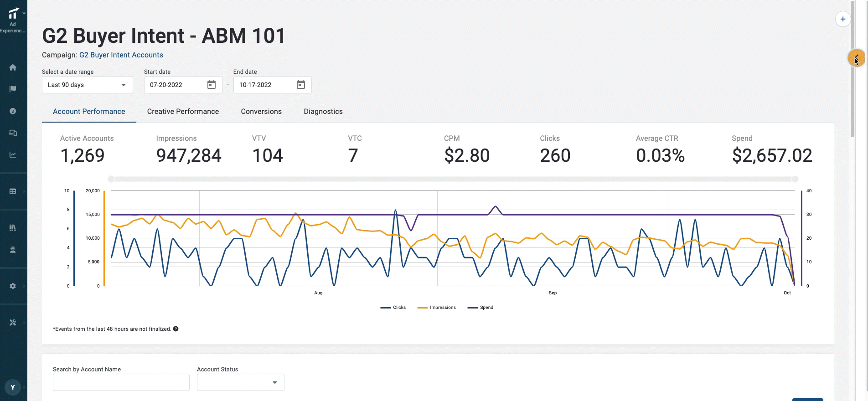Open the line chart analytics sidebar icon
The width and height of the screenshot is (868, 401).
pyautogui.click(x=13, y=155)
